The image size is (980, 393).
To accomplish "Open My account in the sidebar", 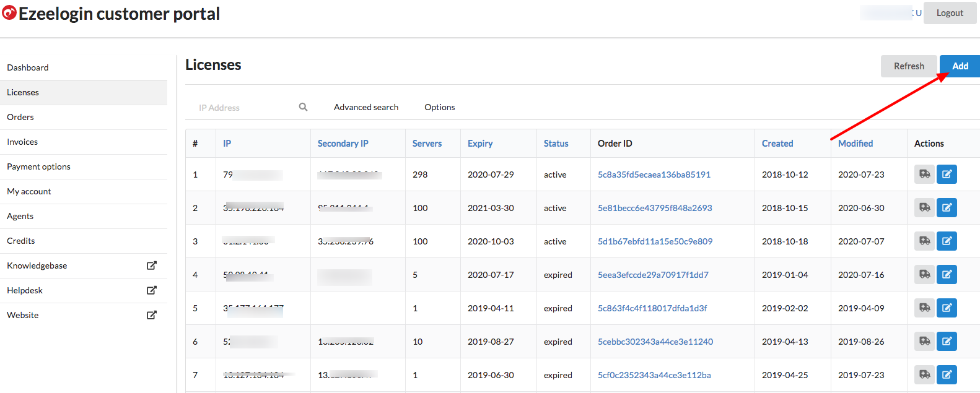I will pyautogui.click(x=84, y=191).
